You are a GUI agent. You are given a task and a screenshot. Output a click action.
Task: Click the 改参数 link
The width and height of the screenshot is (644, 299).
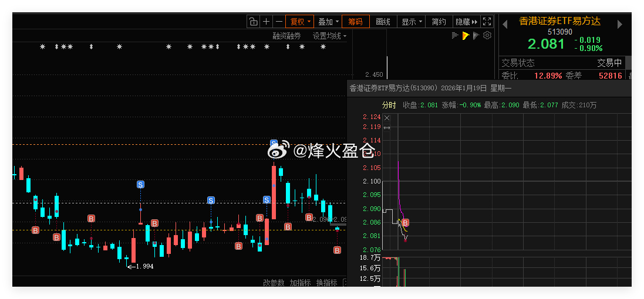point(274,283)
